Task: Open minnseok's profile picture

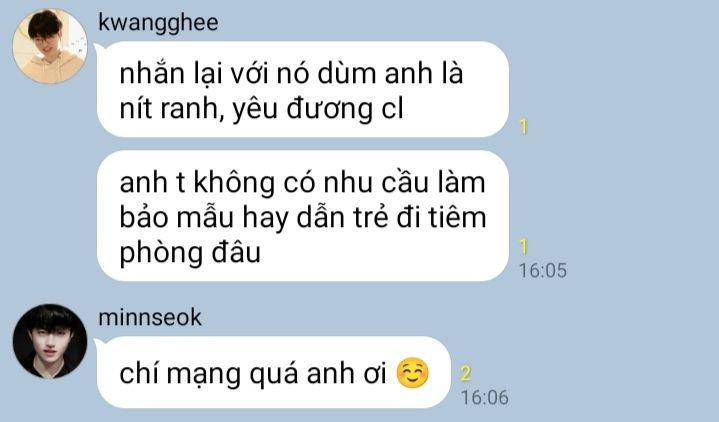Action: point(50,341)
